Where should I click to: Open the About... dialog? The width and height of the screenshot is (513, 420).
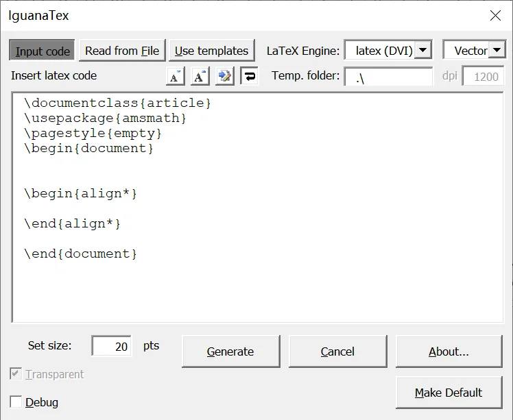click(449, 351)
